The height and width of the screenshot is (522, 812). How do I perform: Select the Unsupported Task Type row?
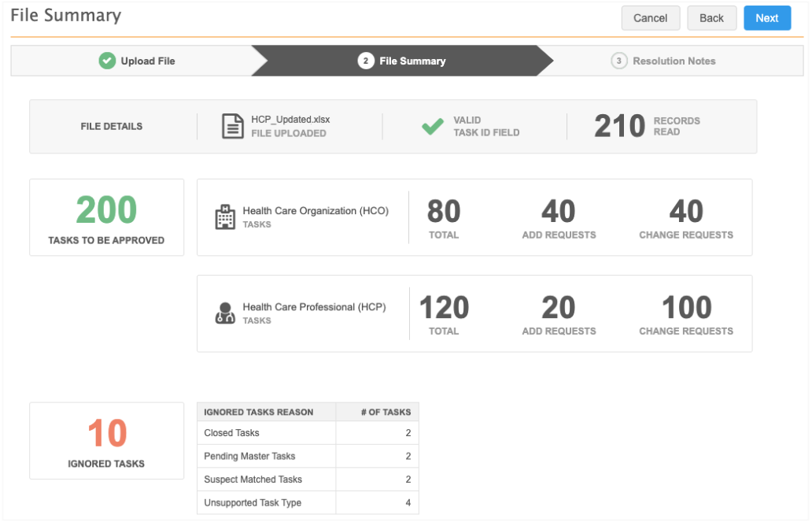pos(307,503)
